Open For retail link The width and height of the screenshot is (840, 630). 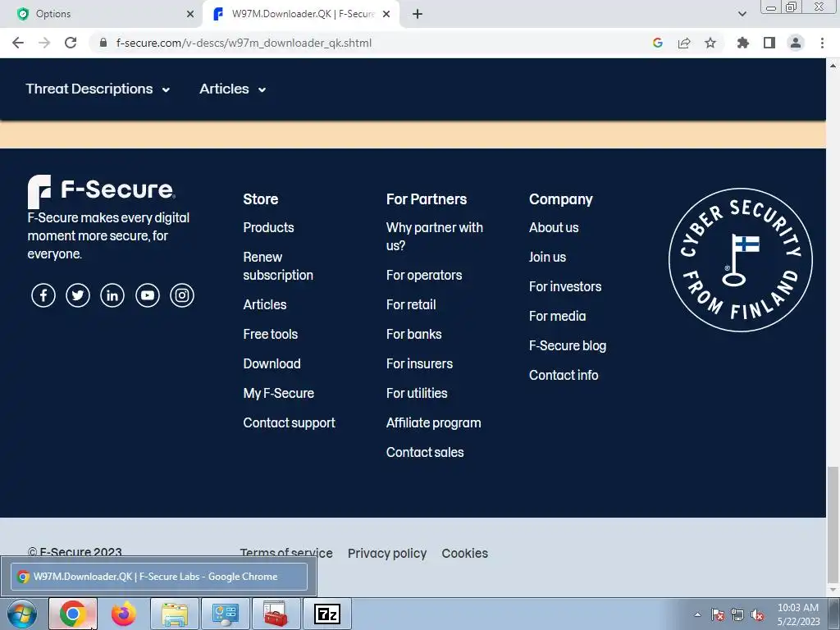click(x=411, y=305)
